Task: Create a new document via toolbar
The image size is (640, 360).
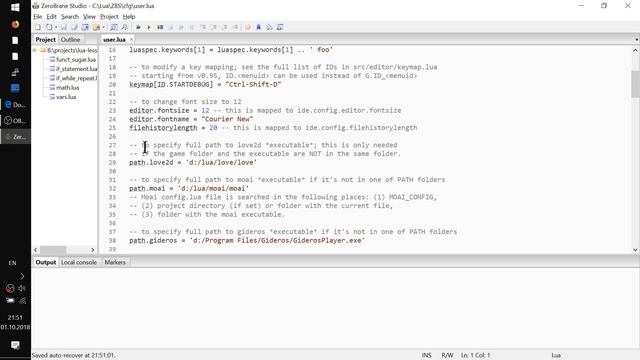Action: 38,27
